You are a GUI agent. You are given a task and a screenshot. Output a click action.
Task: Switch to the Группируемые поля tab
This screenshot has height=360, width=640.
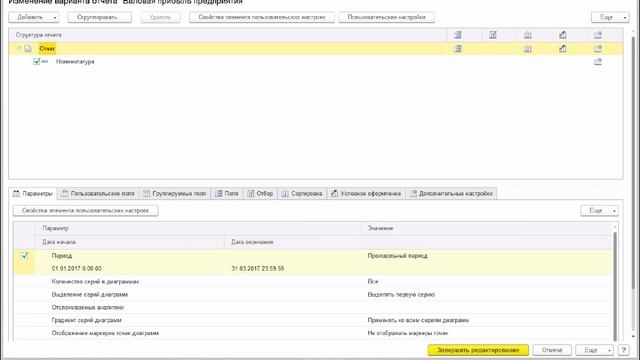pos(175,193)
